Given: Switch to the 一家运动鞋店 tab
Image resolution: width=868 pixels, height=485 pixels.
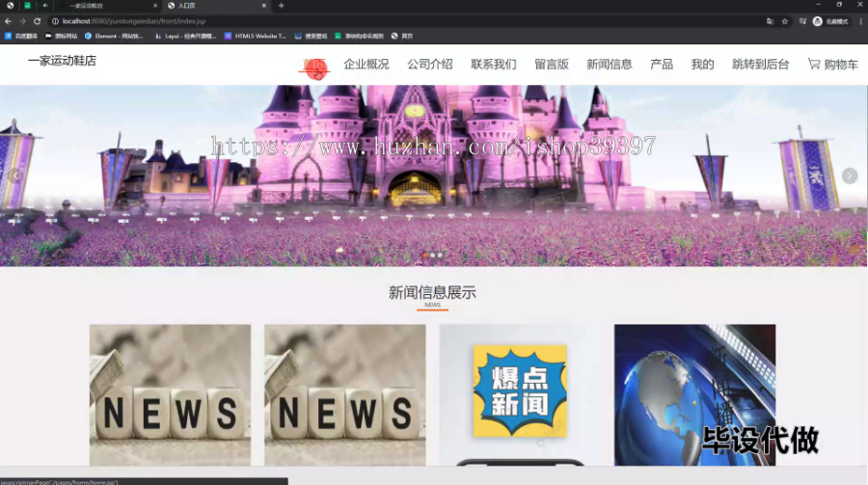Looking at the screenshot, I should pos(105,6).
